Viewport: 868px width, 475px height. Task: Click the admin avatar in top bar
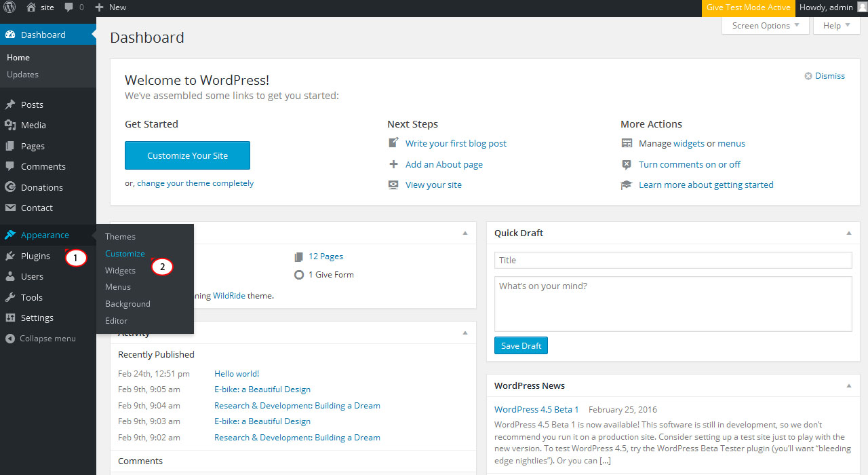click(862, 7)
